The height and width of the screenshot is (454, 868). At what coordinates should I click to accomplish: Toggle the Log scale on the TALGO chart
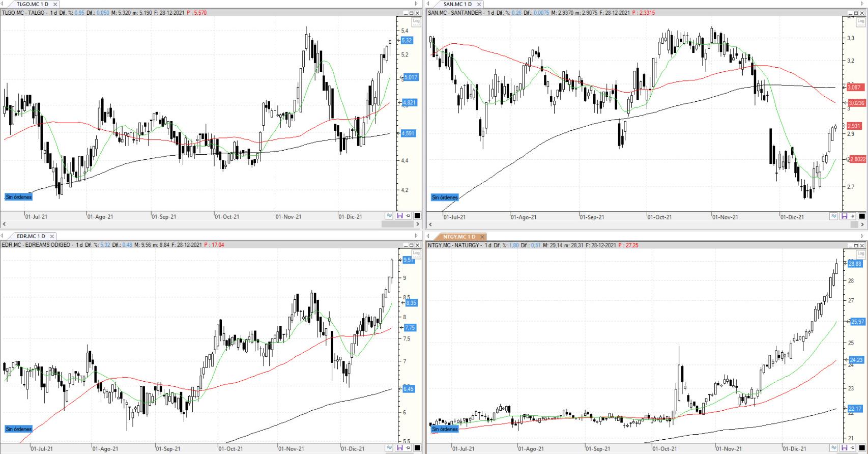[416, 21]
